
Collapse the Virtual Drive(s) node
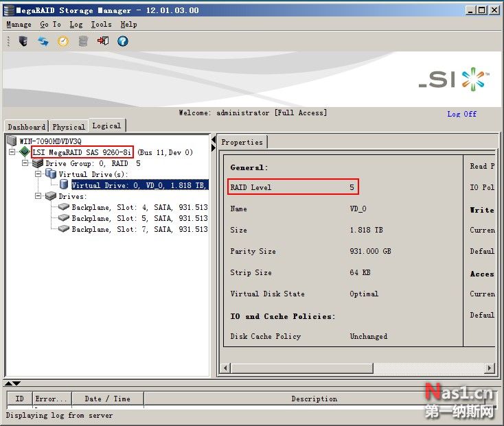[x=38, y=174]
